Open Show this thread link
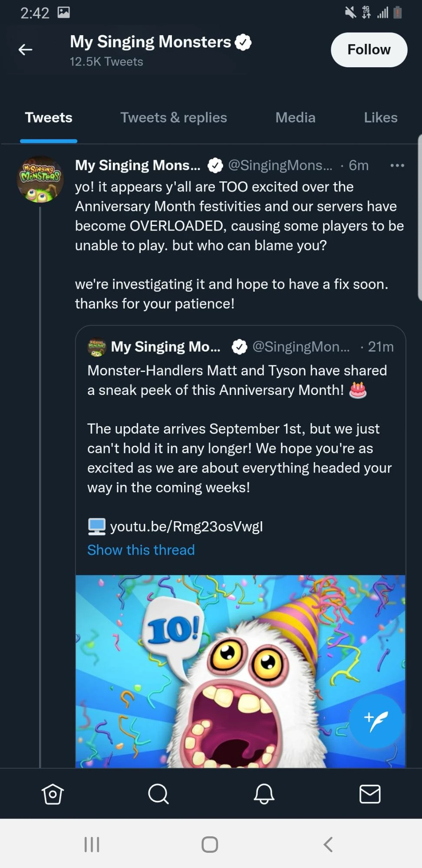The image size is (422, 868). click(141, 550)
